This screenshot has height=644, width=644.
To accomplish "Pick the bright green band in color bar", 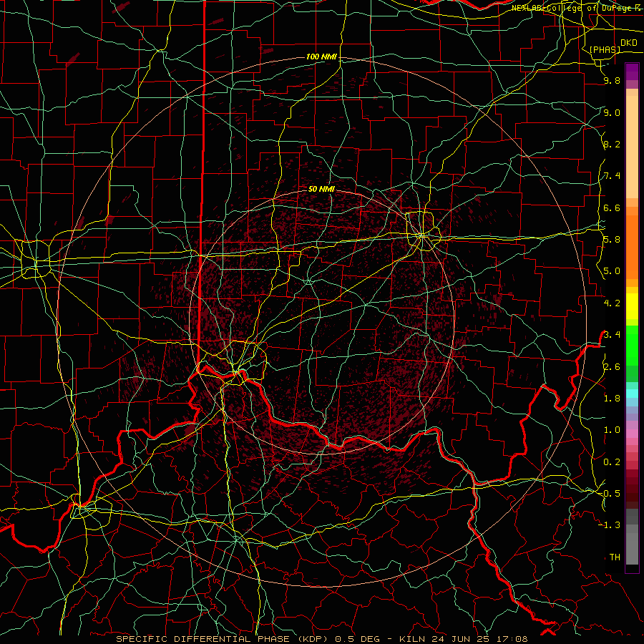I will tap(632, 345).
